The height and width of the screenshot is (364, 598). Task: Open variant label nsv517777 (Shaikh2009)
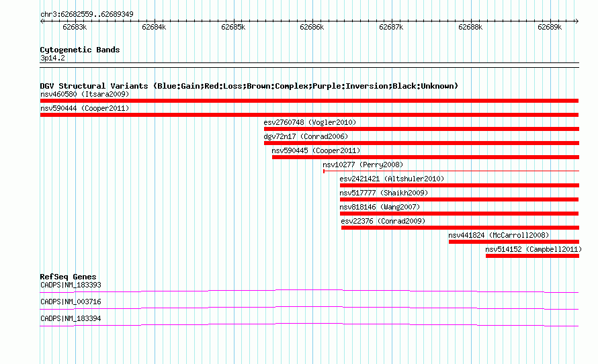click(384, 193)
